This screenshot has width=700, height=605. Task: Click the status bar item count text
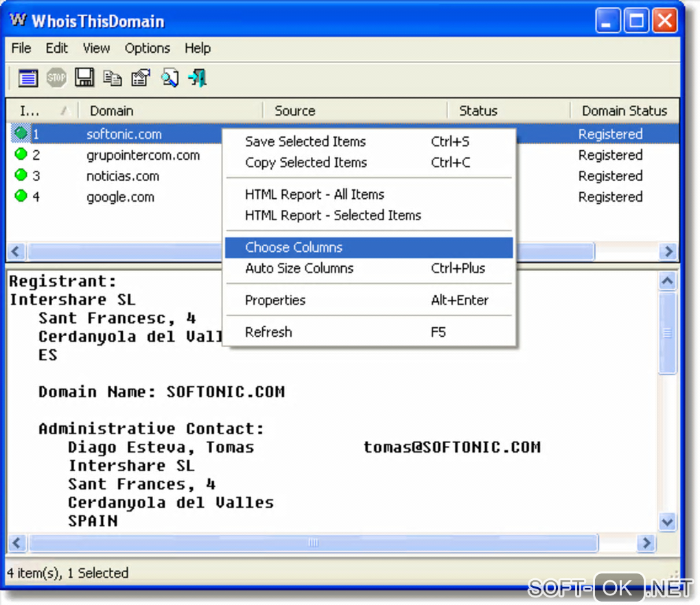(68, 573)
